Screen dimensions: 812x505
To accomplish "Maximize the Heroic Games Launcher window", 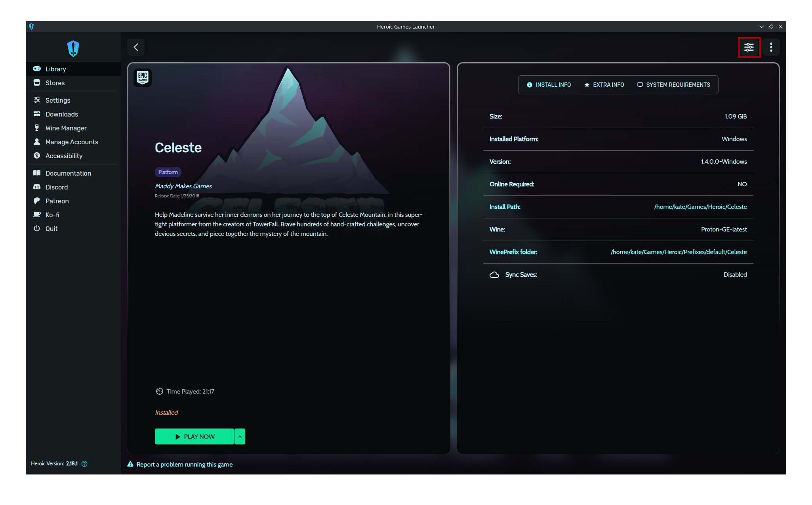I will click(x=771, y=27).
